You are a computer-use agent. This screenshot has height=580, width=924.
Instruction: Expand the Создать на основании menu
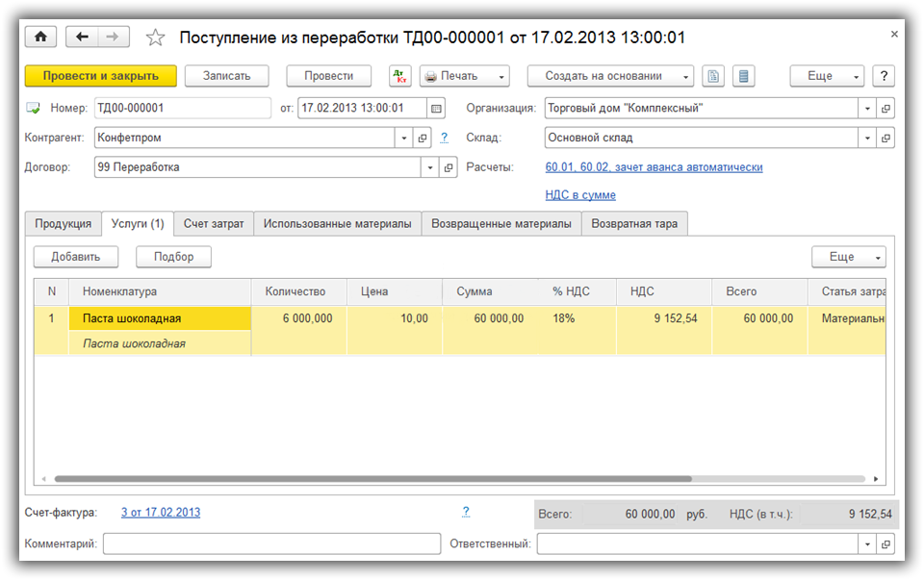(x=685, y=76)
